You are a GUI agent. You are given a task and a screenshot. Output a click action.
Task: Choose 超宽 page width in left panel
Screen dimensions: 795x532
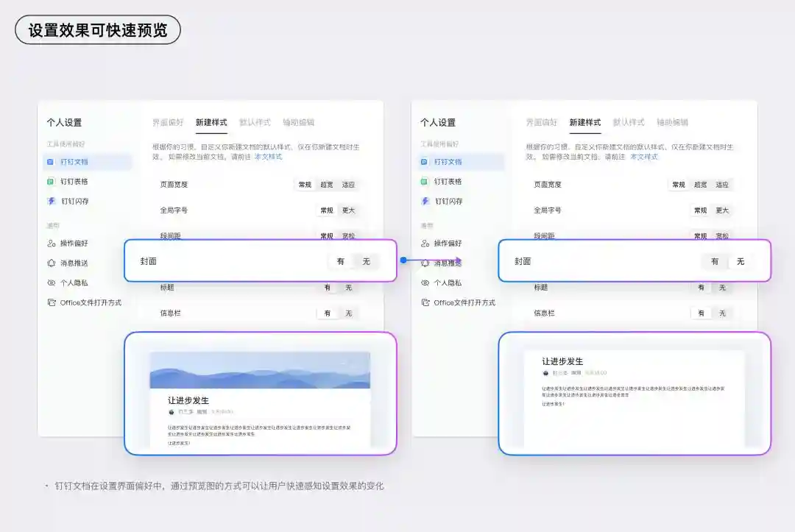tap(327, 185)
